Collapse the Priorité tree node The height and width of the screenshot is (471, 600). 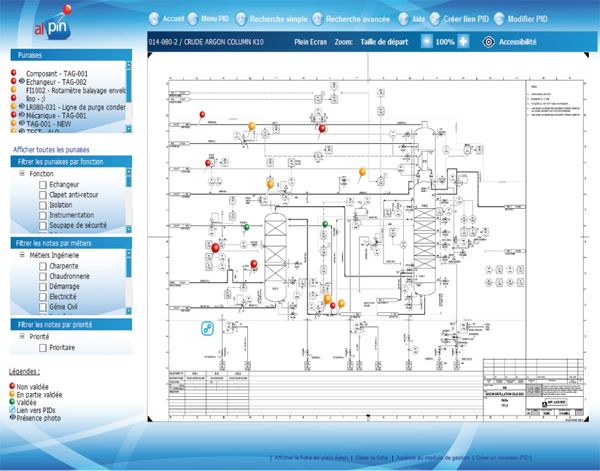coord(22,337)
